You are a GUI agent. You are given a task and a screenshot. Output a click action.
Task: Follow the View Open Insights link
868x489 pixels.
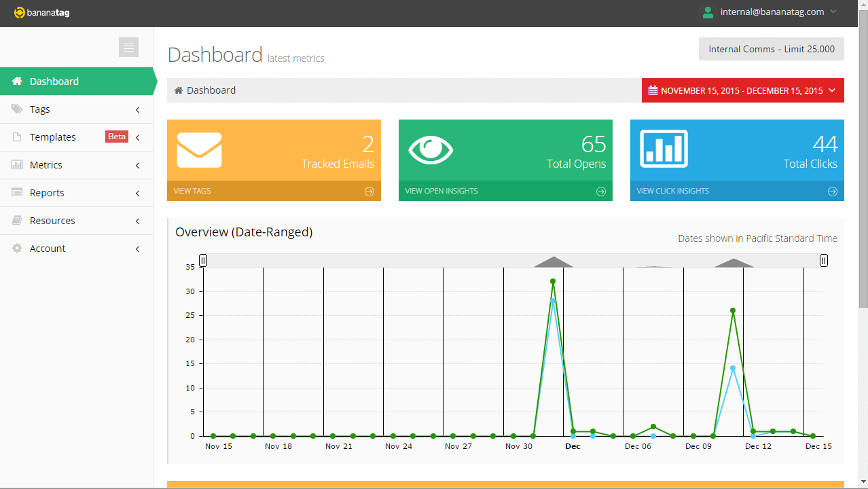coord(441,192)
